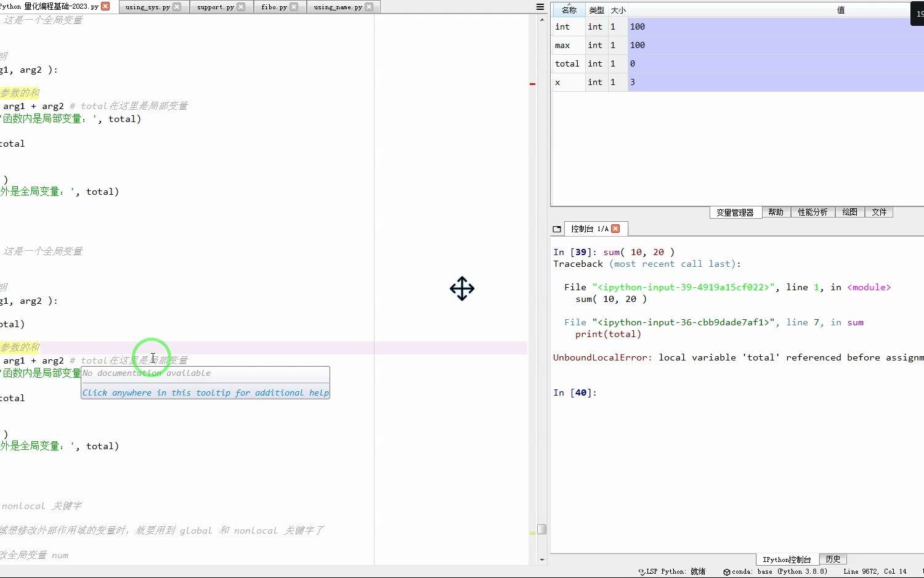Select the 'int' variable name cell
The height and width of the screenshot is (578, 924).
tap(569, 27)
